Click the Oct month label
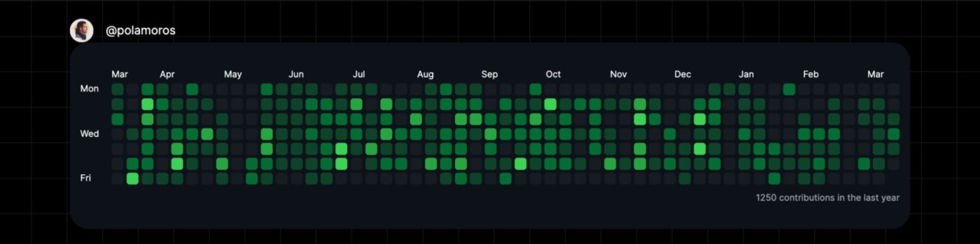980x244 pixels. point(553,74)
